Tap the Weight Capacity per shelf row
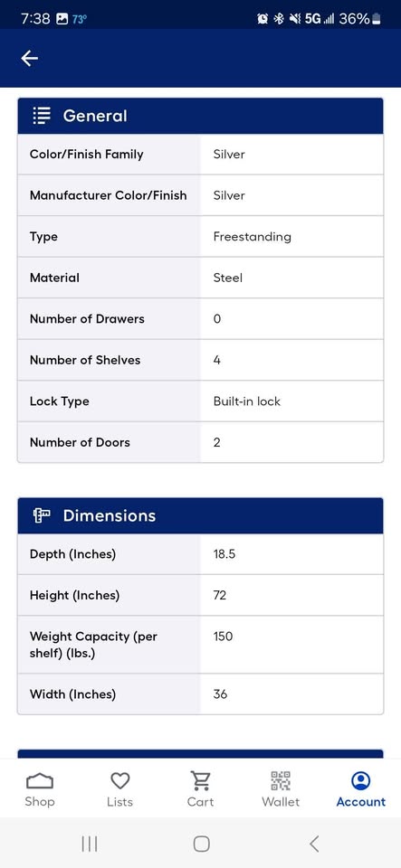Image resolution: width=401 pixels, height=868 pixels. pyautogui.click(x=201, y=645)
